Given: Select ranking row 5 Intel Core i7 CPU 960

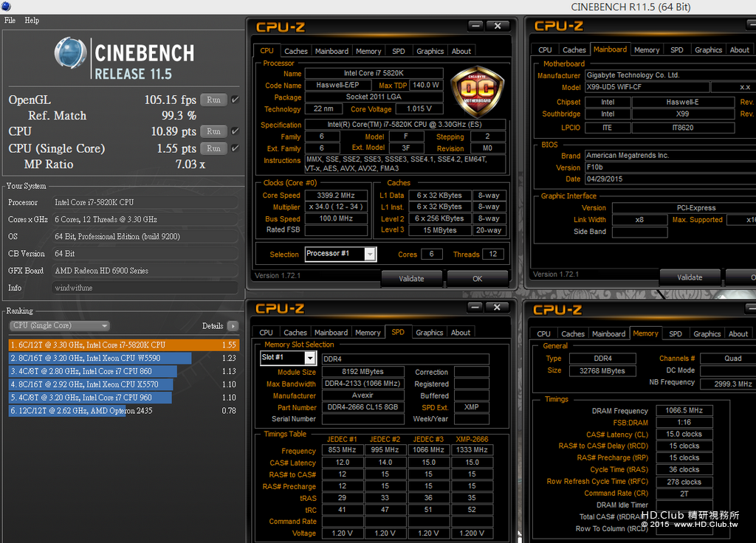Looking at the screenshot, I should [x=124, y=398].
